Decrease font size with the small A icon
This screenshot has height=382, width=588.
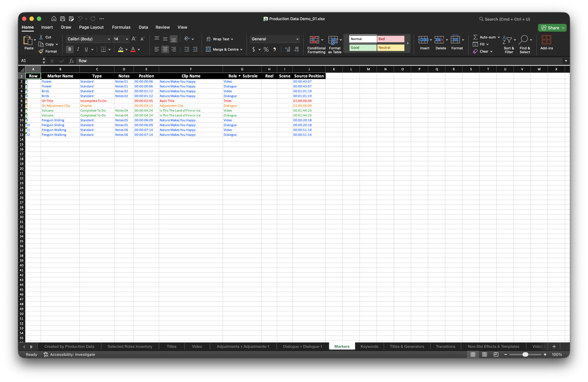click(142, 39)
